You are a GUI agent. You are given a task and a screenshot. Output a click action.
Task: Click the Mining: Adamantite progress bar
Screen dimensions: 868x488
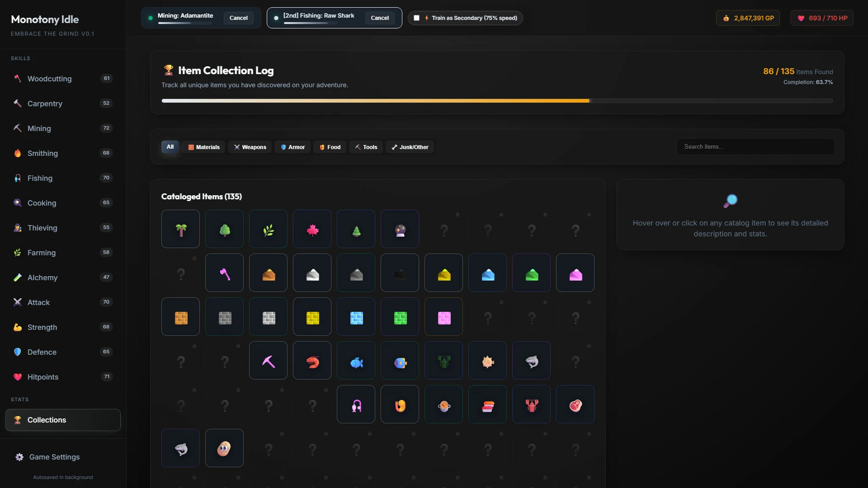point(185,23)
